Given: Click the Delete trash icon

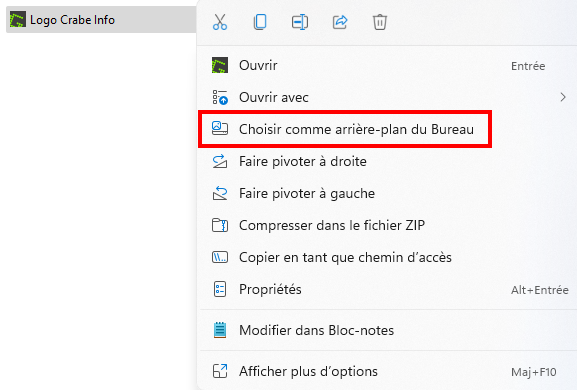Looking at the screenshot, I should pyautogui.click(x=380, y=22).
